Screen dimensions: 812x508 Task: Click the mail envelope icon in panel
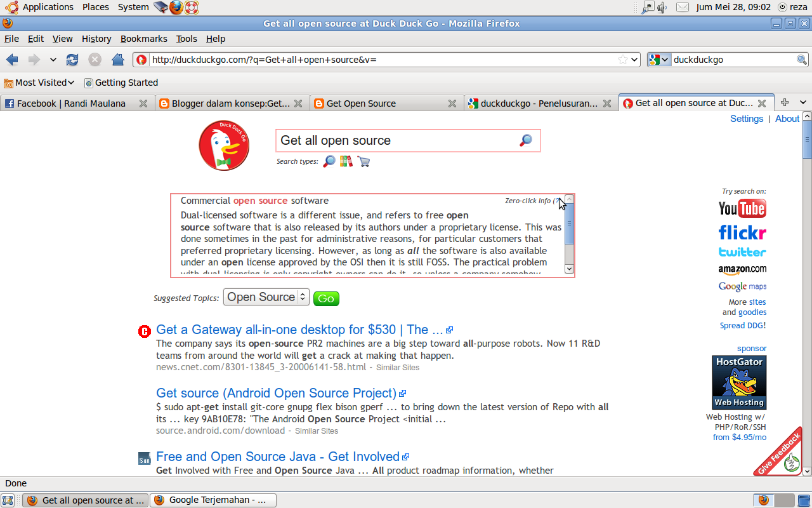[683, 8]
